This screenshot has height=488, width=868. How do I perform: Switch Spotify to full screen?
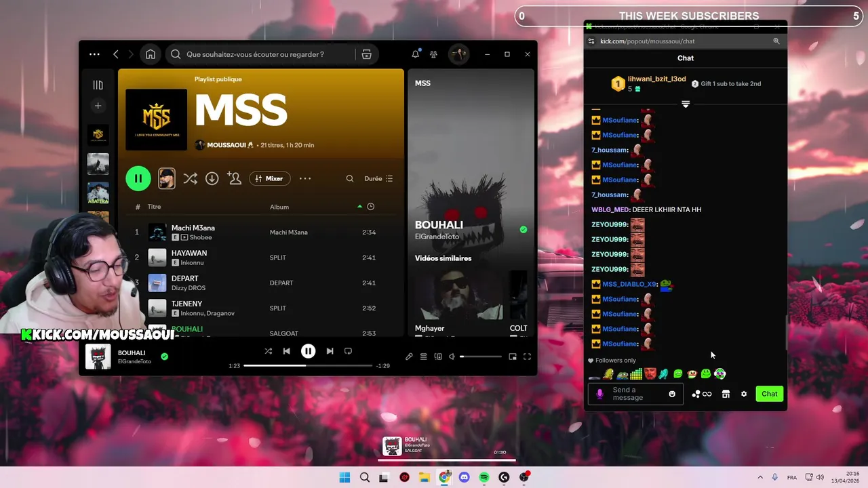tap(527, 357)
